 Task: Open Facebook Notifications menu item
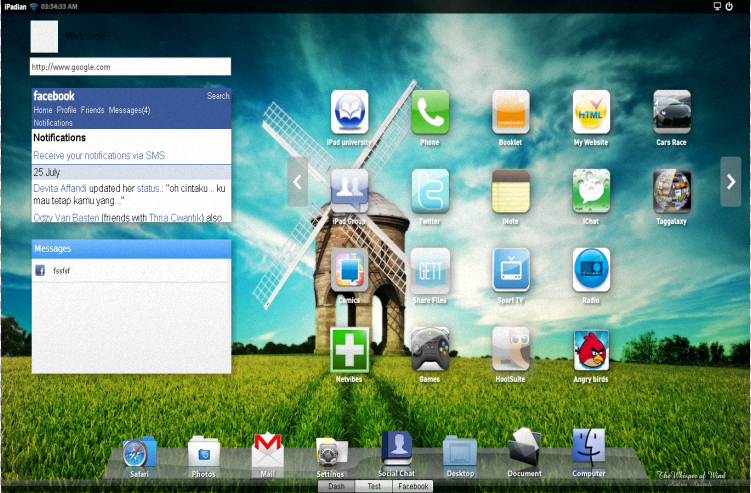(53, 123)
